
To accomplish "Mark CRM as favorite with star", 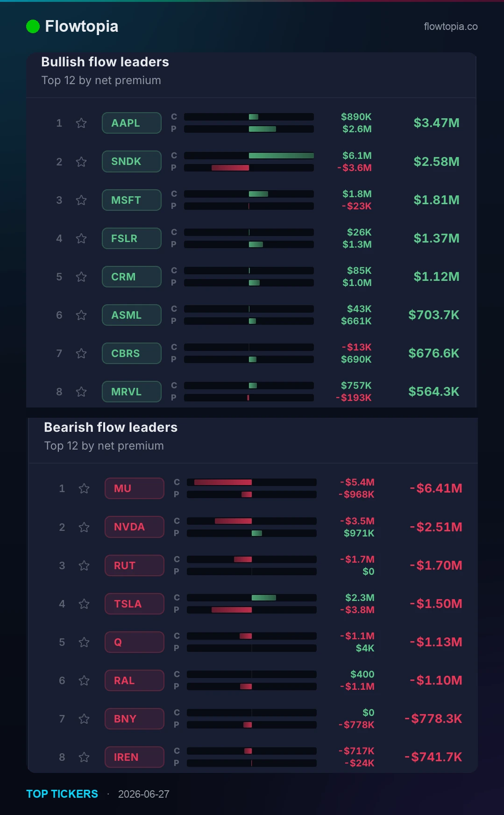I will pyautogui.click(x=81, y=277).
